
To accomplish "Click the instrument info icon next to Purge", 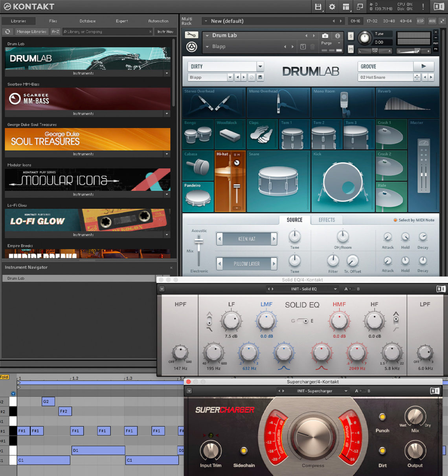I will click(337, 35).
